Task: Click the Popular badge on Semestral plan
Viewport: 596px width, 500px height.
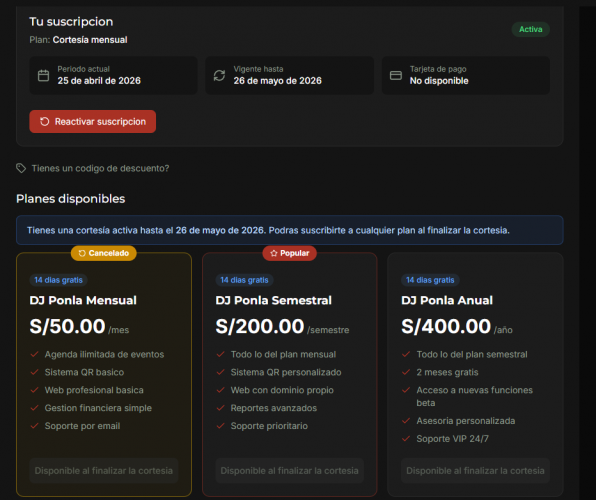Action: [x=290, y=253]
